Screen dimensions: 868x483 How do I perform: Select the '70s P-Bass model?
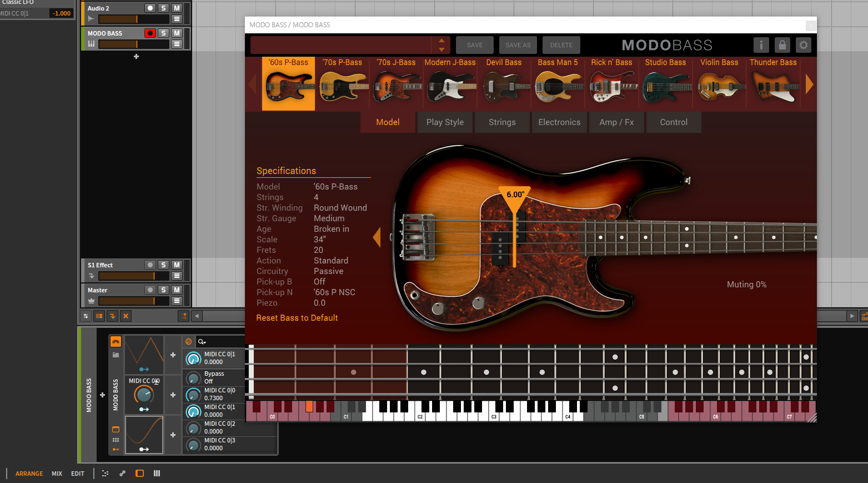tap(342, 83)
